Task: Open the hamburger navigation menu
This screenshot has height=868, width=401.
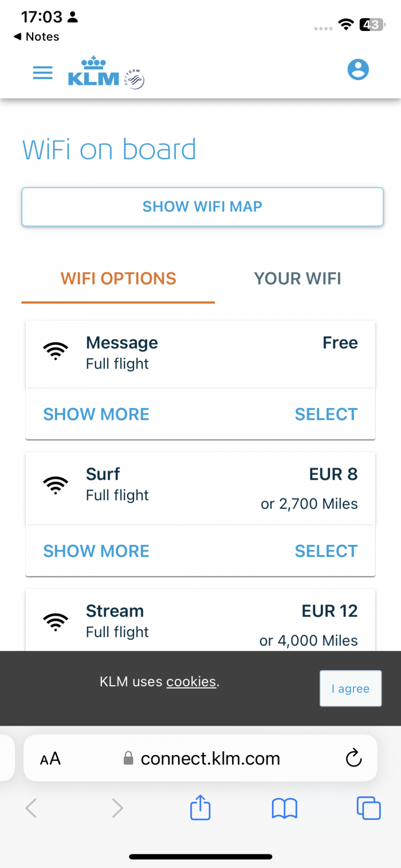Action: 43,73
